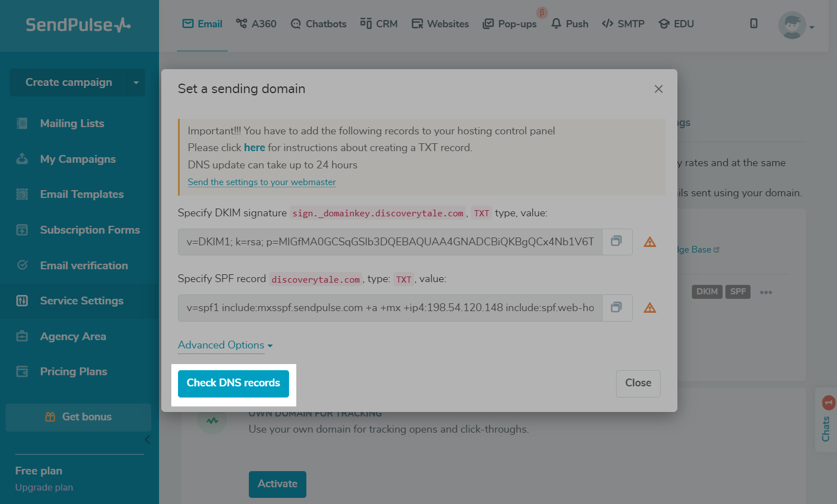Collapse the sidebar with the chevron arrow
Screen dimensions: 837x504
pos(147,439)
